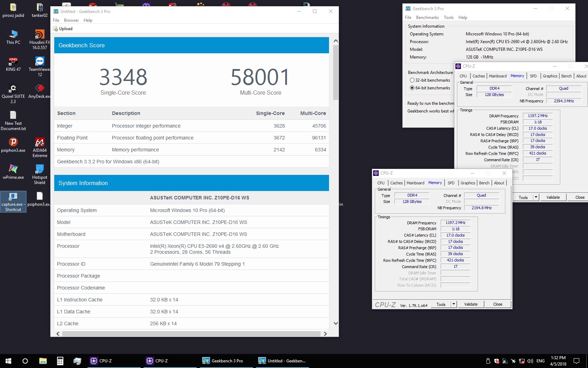Launch psiphon3.exe with red P icon
The height and width of the screenshot is (368, 588).
click(x=13, y=145)
